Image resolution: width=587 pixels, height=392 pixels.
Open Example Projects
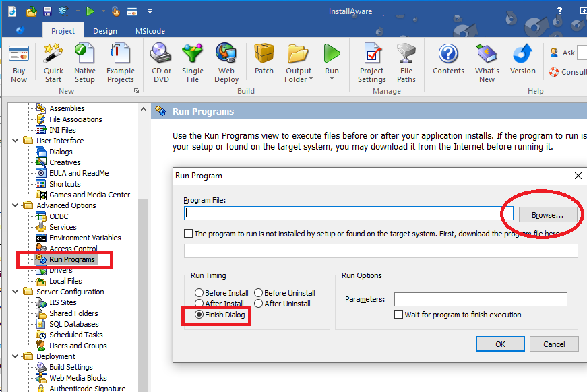[120, 63]
